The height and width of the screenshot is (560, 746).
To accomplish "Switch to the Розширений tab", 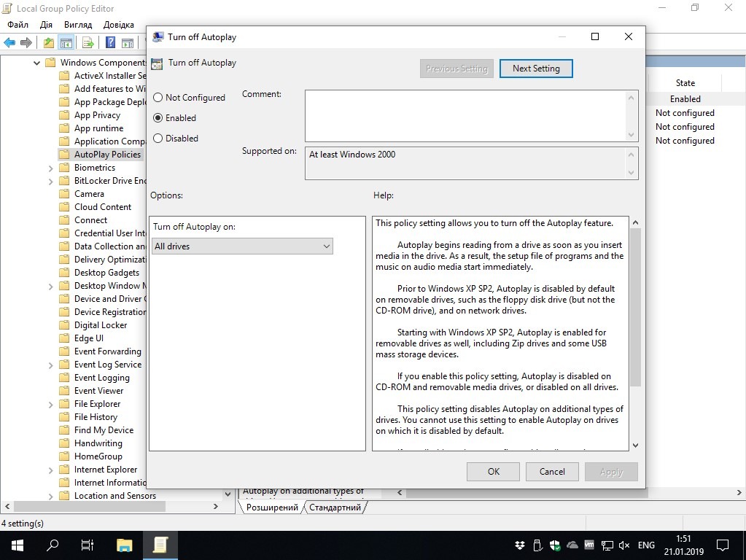I will click(272, 507).
